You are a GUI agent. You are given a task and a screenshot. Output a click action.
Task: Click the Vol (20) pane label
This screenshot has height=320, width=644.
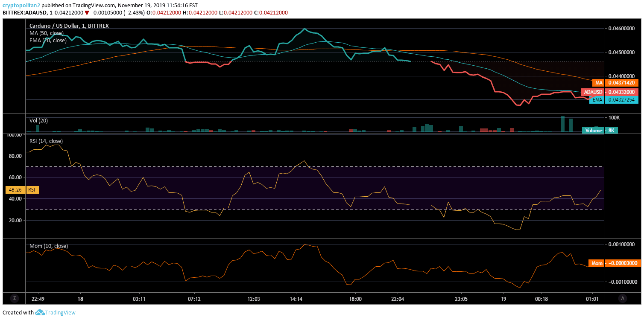[38, 120]
